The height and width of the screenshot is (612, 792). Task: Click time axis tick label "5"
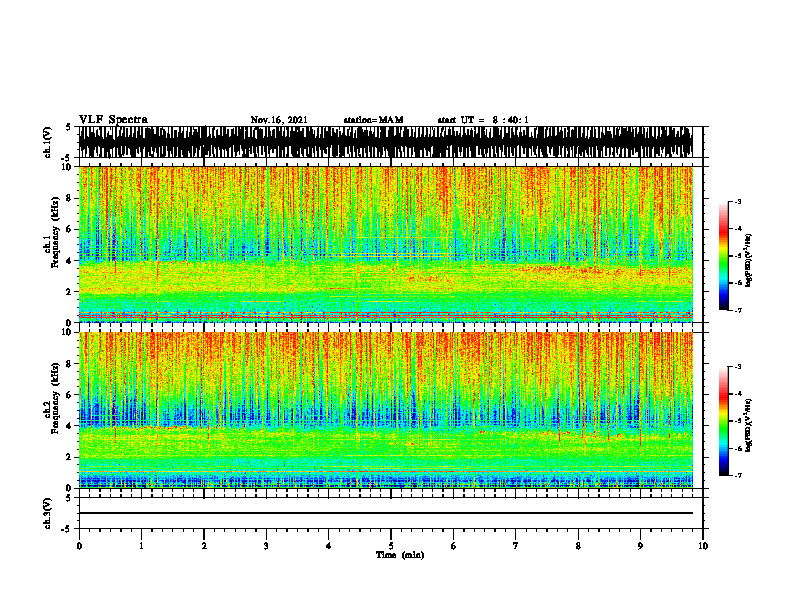point(391,546)
